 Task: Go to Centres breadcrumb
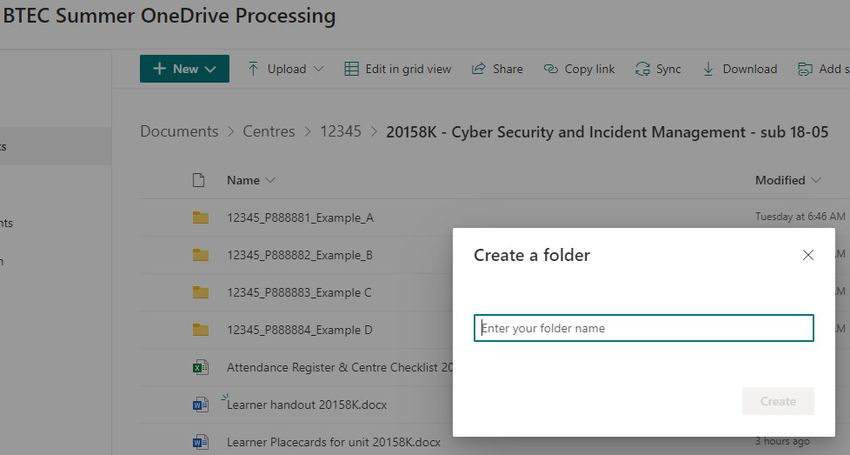click(269, 131)
